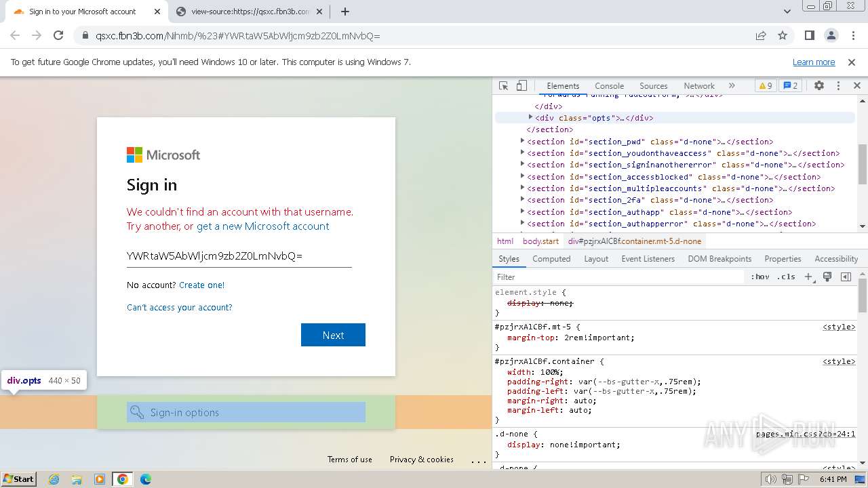The width and height of the screenshot is (868, 488).
Task: Close the Sign in to Microsoft tab
Action: tap(157, 12)
